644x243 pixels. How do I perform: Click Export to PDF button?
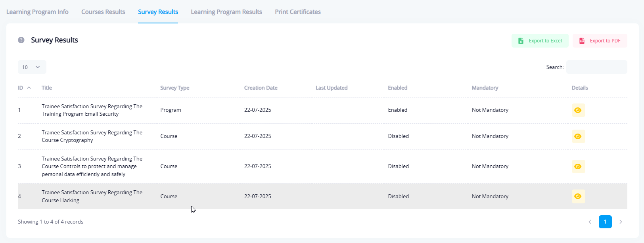click(600, 41)
